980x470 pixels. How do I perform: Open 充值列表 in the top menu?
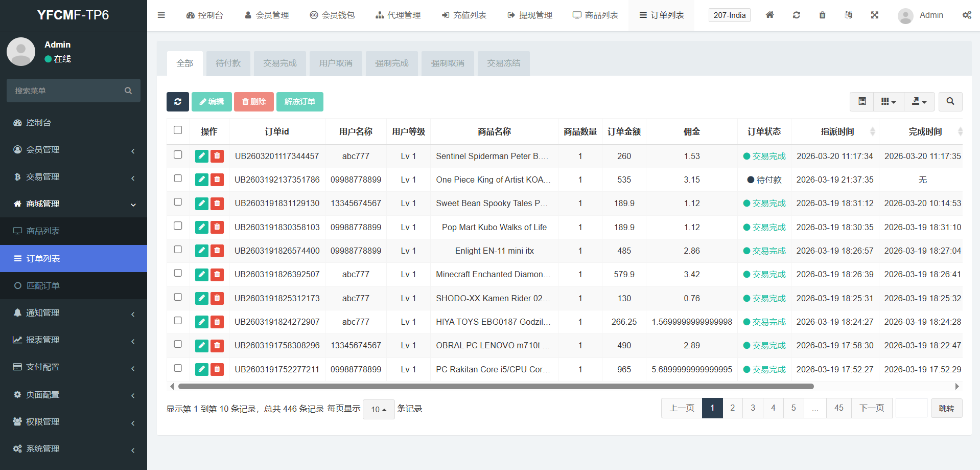click(464, 15)
